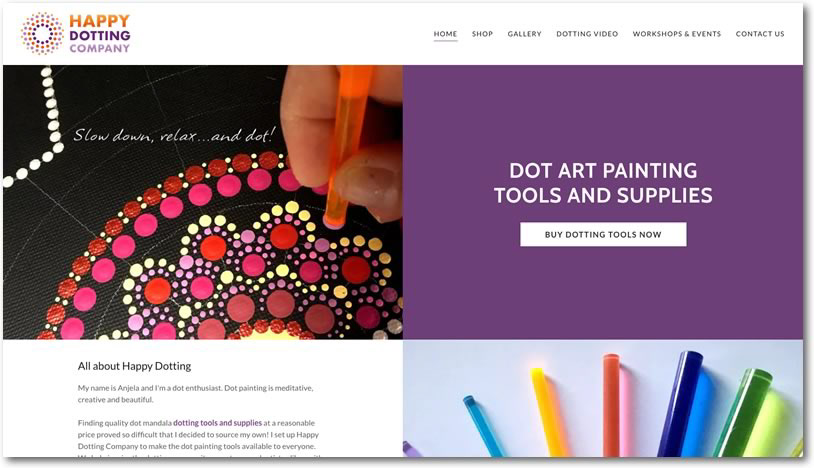
Task: Click the Dot Art Painting Tools and Supplies heading
Action: click(x=603, y=183)
